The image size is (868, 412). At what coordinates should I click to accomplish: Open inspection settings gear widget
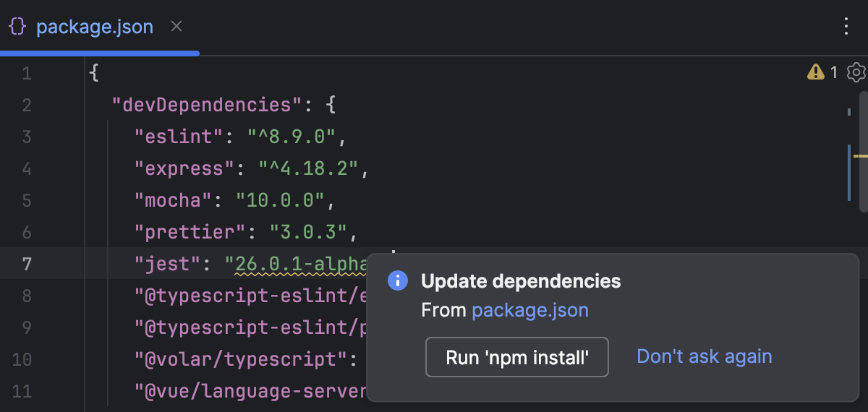pyautogui.click(x=856, y=72)
